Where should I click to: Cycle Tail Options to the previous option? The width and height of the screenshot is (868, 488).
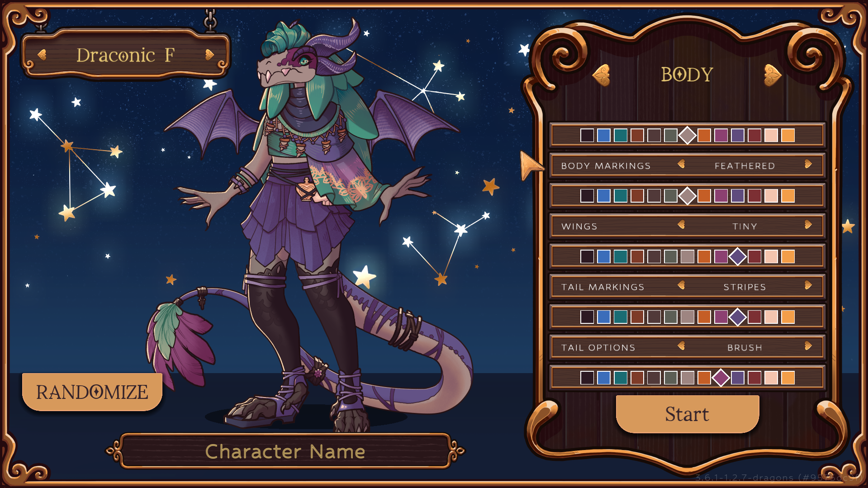[681, 346]
